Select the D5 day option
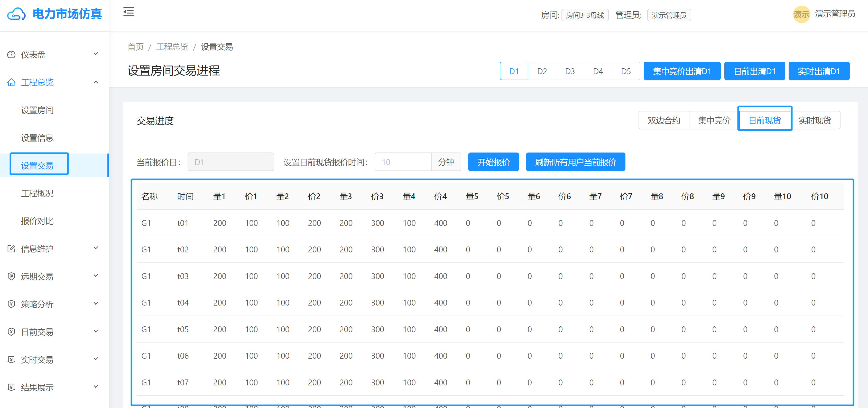The width and height of the screenshot is (868, 408). point(626,71)
